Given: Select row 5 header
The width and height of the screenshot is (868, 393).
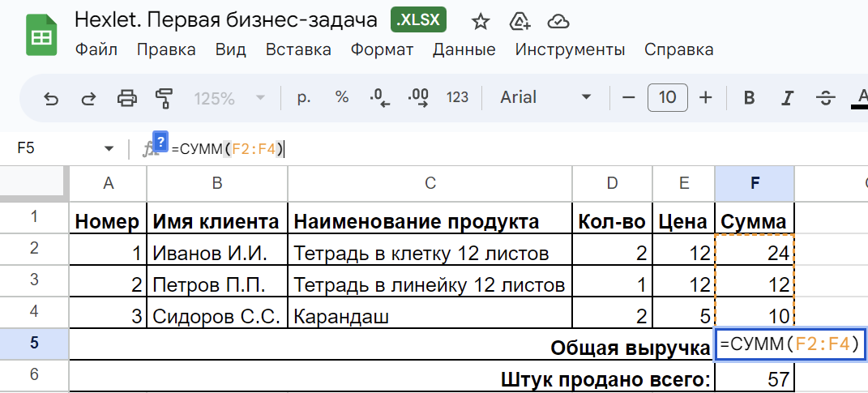Looking at the screenshot, I should pos(34,344).
